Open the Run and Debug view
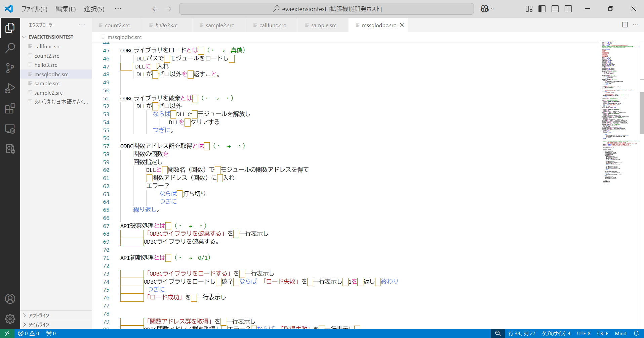 click(x=10, y=88)
